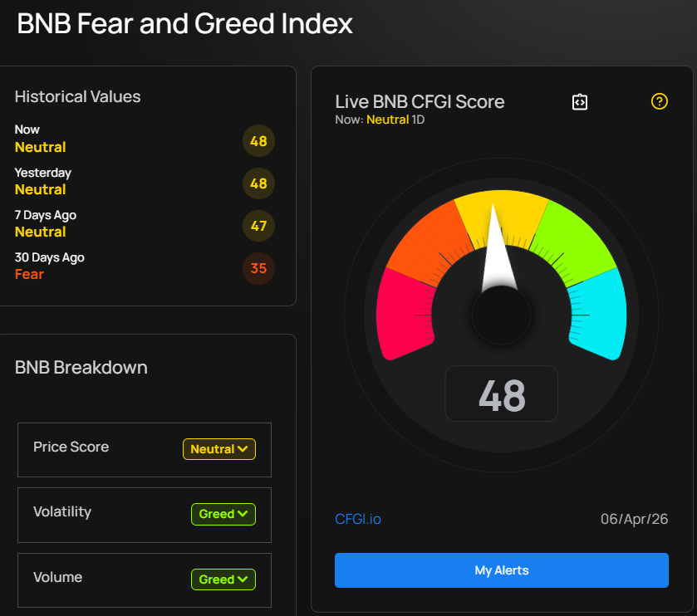Select the 7 Days Ago badge 47
The width and height of the screenshot is (697, 616).
(258, 226)
